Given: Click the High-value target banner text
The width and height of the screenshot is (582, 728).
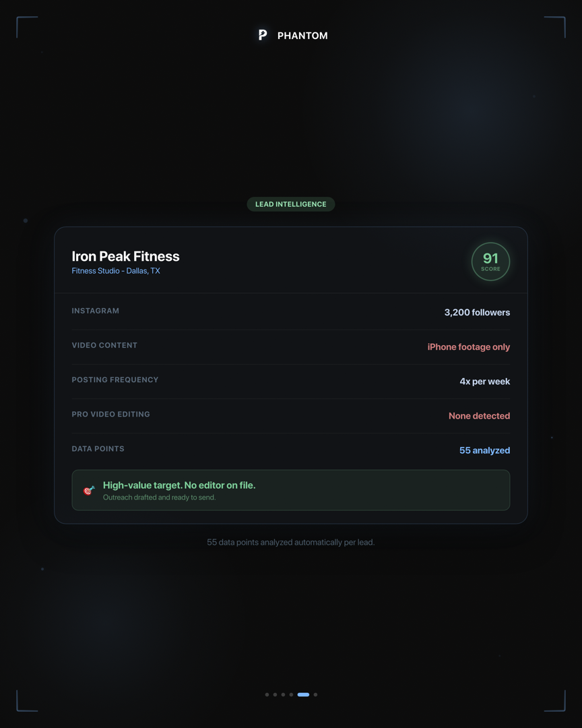Looking at the screenshot, I should [179, 485].
